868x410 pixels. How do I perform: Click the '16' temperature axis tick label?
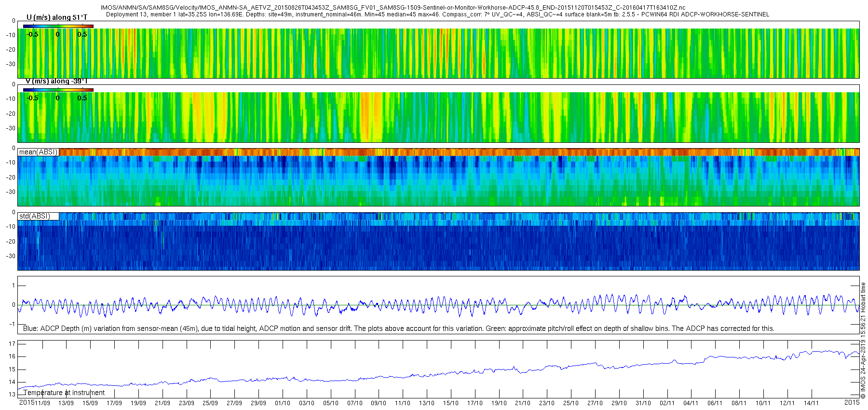(x=12, y=356)
